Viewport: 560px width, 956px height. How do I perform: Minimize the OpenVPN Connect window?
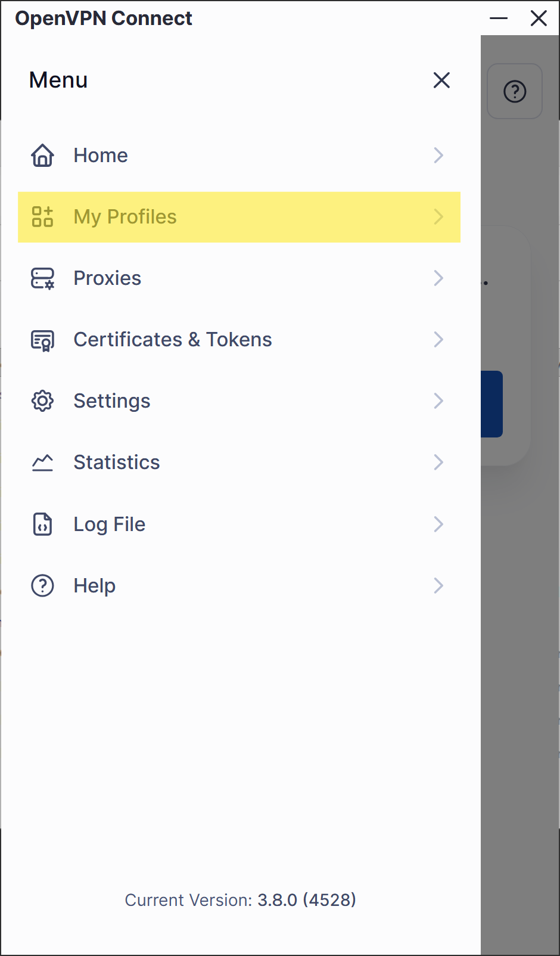[x=499, y=18]
